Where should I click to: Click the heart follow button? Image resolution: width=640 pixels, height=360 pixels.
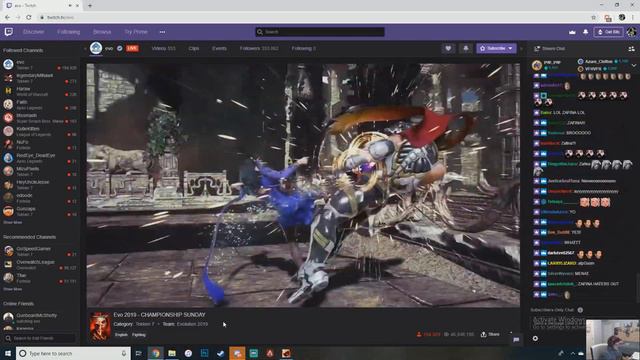pyautogui.click(x=448, y=48)
